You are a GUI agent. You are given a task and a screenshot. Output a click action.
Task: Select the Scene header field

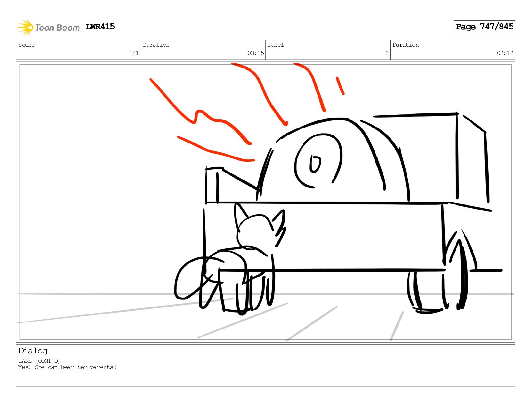pos(79,50)
